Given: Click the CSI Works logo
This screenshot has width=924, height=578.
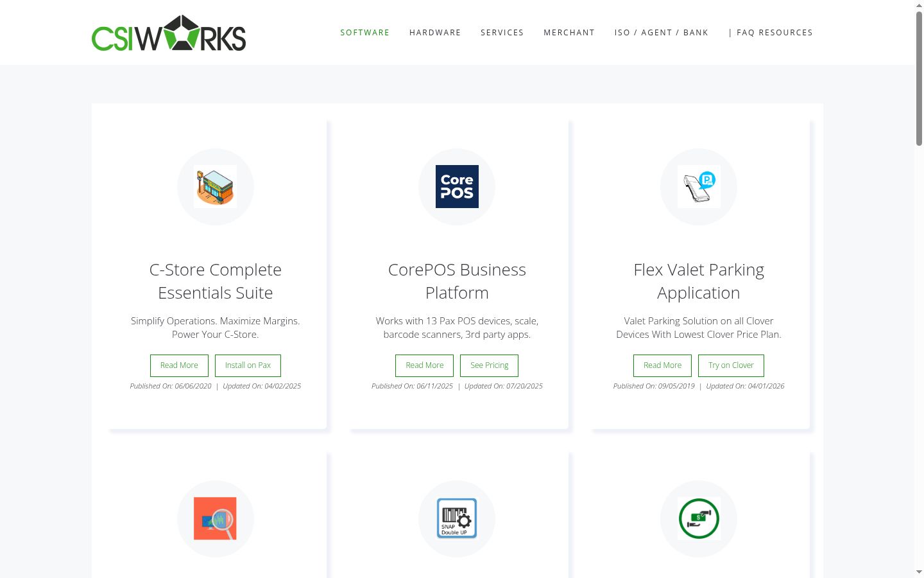Looking at the screenshot, I should [169, 33].
